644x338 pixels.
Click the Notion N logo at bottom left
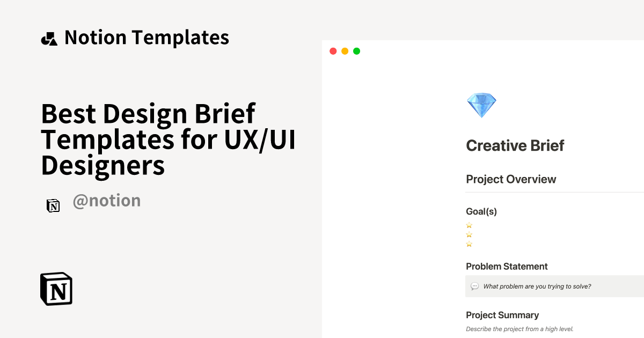(x=56, y=289)
